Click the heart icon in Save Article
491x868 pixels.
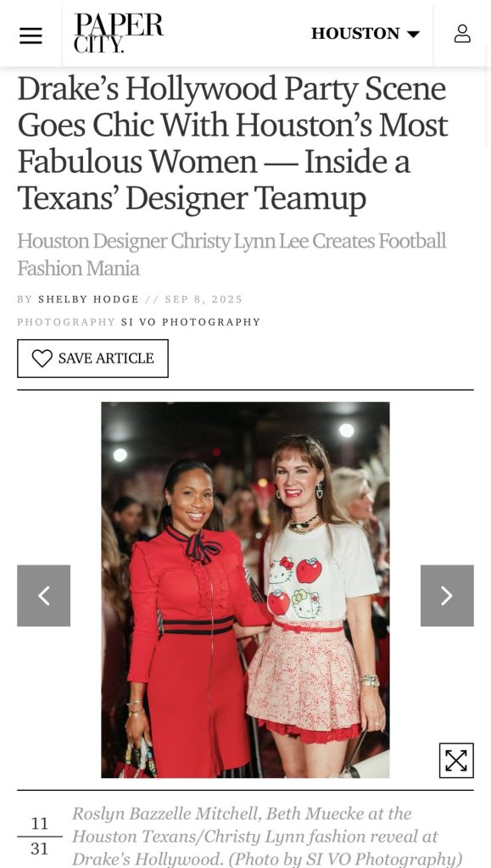(42, 359)
